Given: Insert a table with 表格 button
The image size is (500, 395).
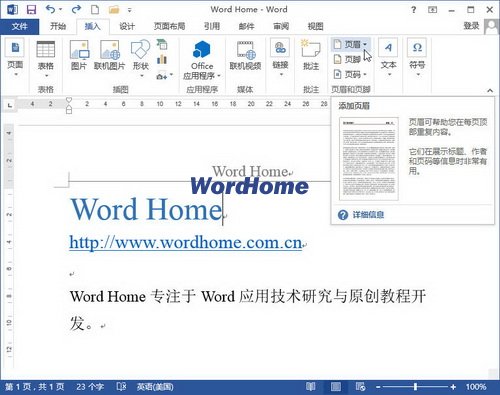Looking at the screenshot, I should point(46,59).
